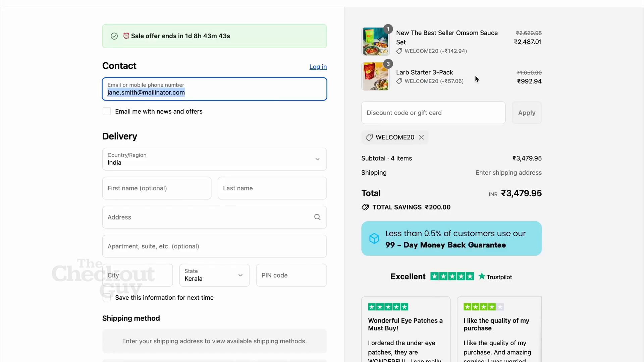Viewport: 644px width, 362px height.
Task: Remove the WELCOME20 discount code
Action: pyautogui.click(x=421, y=137)
